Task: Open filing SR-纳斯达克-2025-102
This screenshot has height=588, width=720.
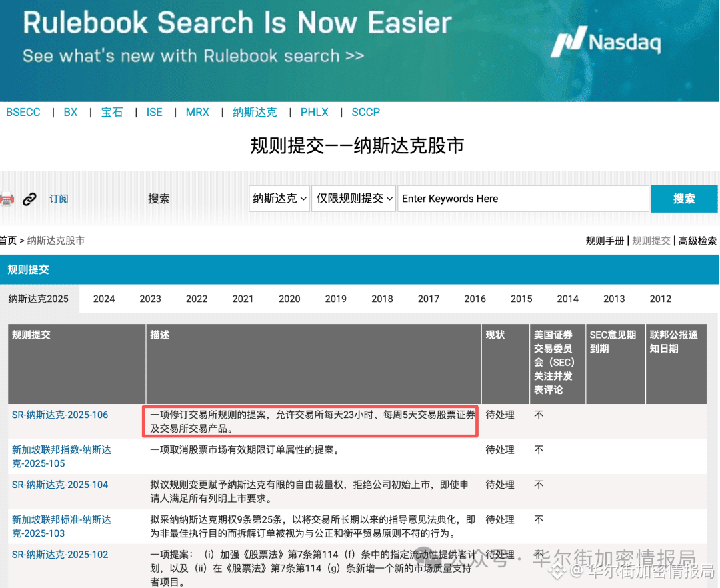Action: click(x=60, y=555)
